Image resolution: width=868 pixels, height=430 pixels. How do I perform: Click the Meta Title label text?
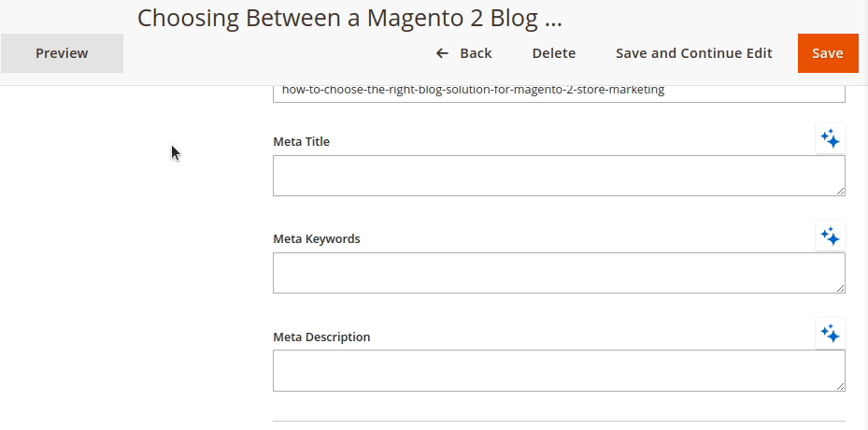pyautogui.click(x=301, y=142)
